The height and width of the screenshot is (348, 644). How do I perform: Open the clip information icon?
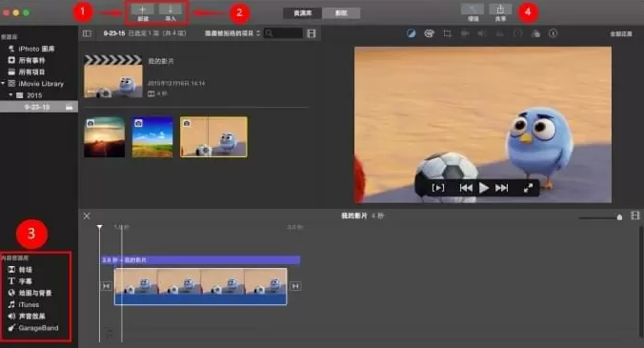point(553,33)
